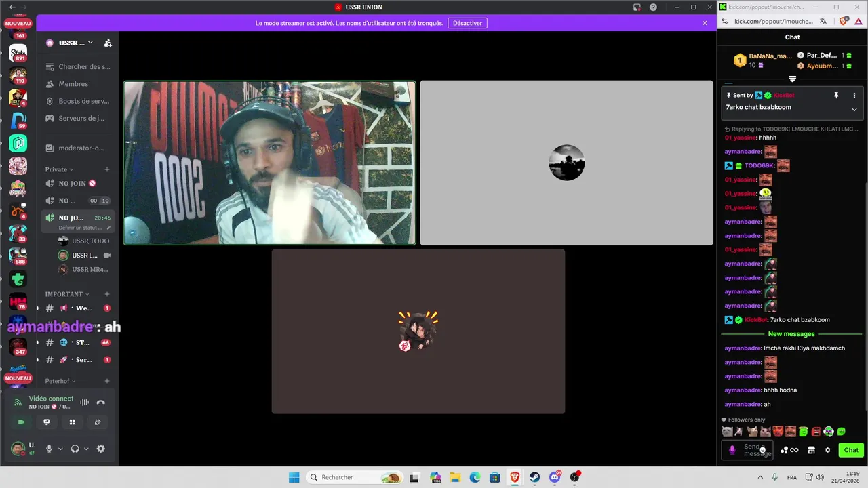868x488 pixels.
Task: Open Kick channel points icon
Action: pyautogui.click(x=789, y=450)
